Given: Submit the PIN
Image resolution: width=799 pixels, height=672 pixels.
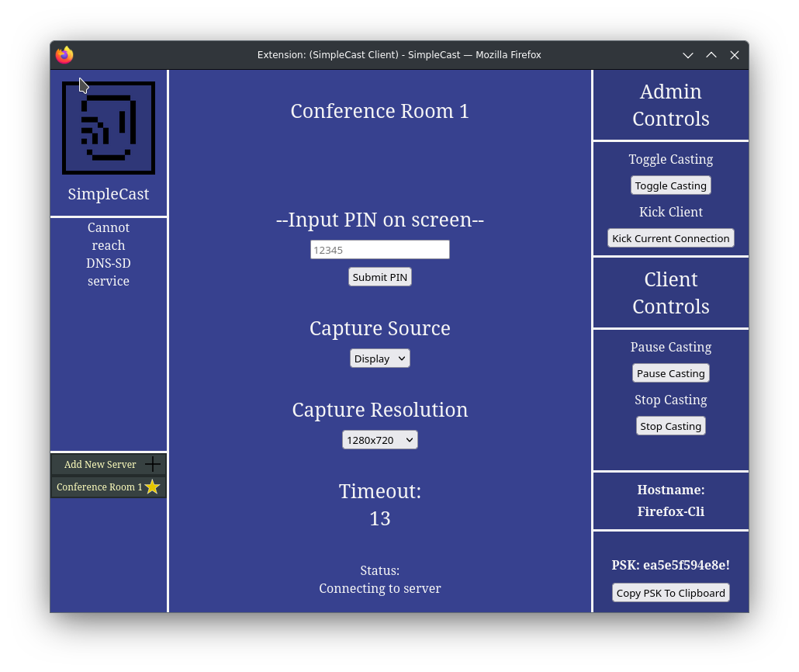Looking at the screenshot, I should (x=380, y=277).
